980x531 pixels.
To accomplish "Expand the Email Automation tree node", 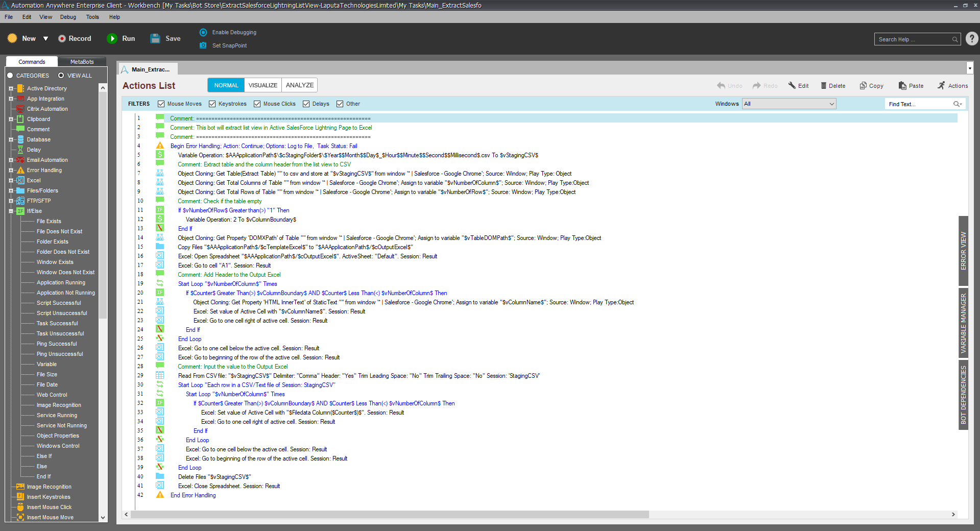I will pos(11,160).
